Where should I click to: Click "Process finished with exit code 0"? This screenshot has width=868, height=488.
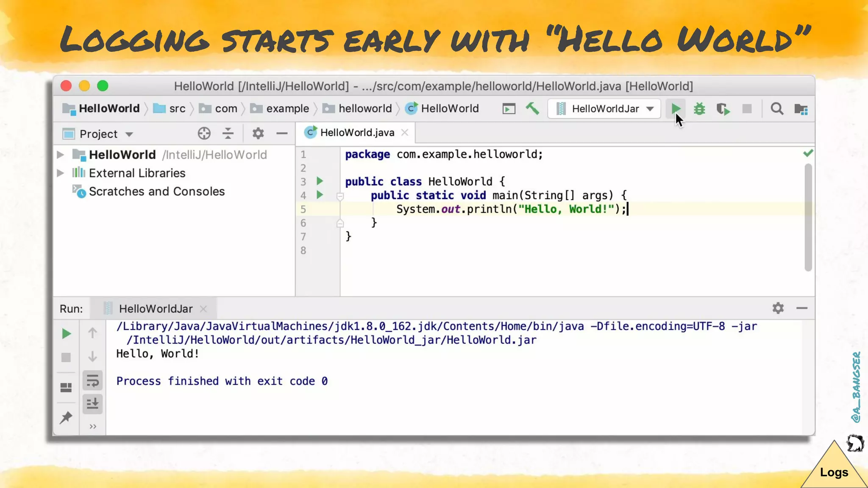[x=222, y=381]
